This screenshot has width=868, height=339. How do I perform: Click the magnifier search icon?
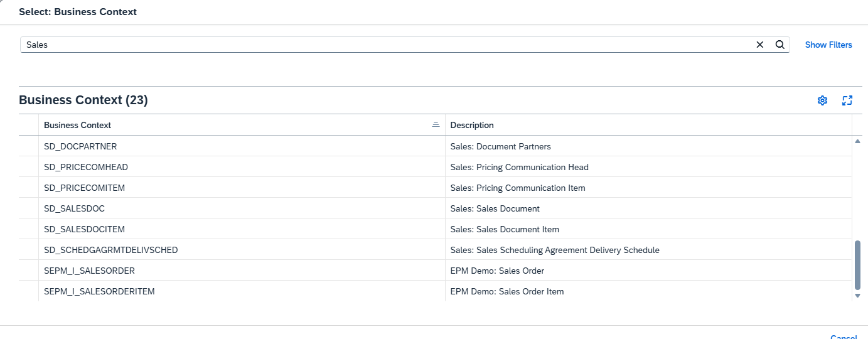[x=780, y=45]
